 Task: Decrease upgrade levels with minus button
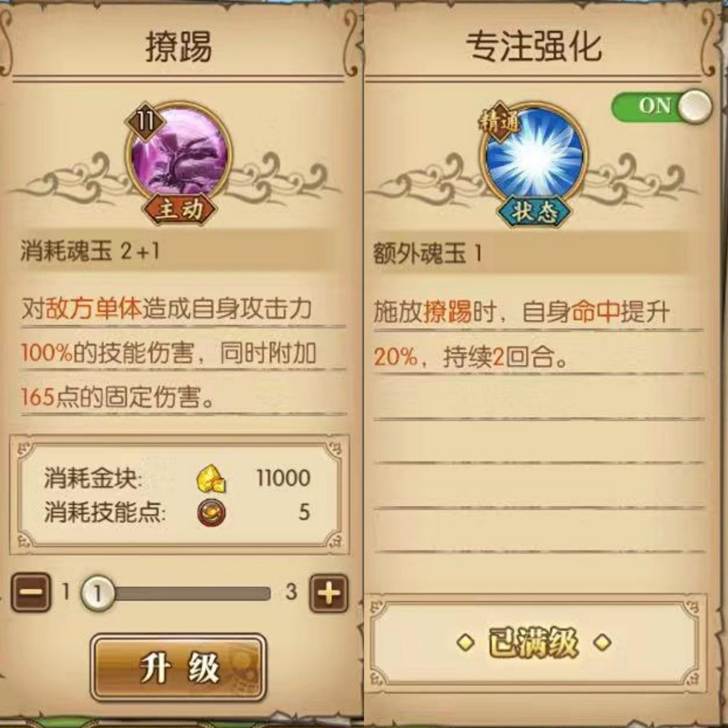click(x=30, y=593)
